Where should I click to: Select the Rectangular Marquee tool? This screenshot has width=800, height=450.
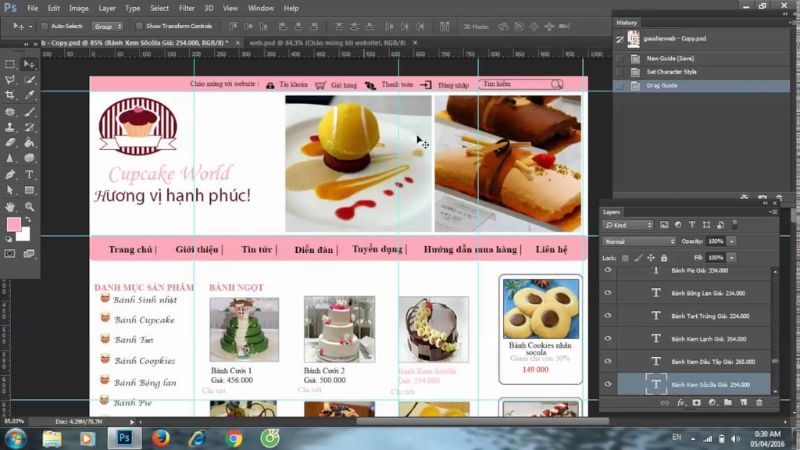click(x=10, y=64)
